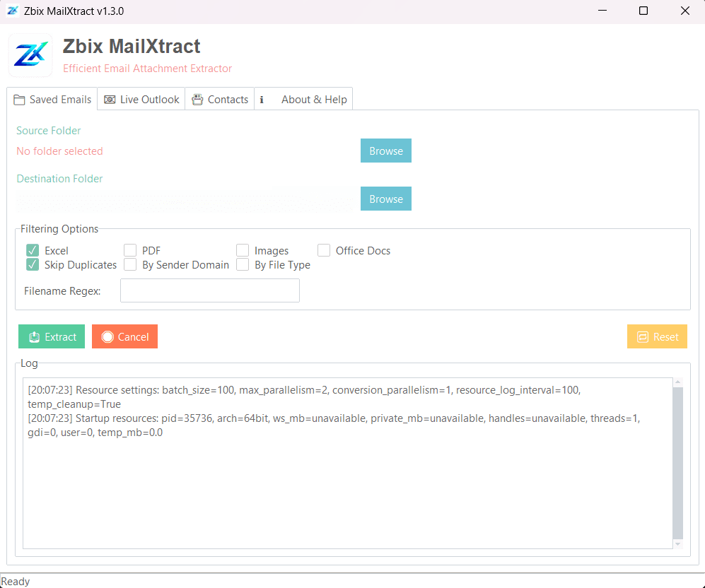Viewport: 705px width, 588px height.
Task: Click the Contacts tab icon
Action: [x=197, y=100]
